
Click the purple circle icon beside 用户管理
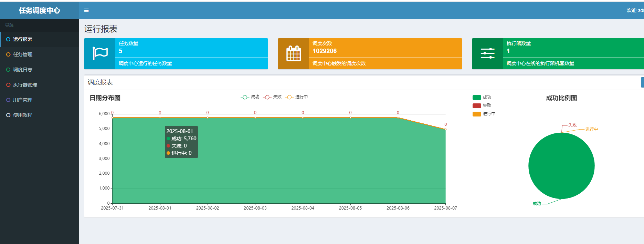point(8,100)
